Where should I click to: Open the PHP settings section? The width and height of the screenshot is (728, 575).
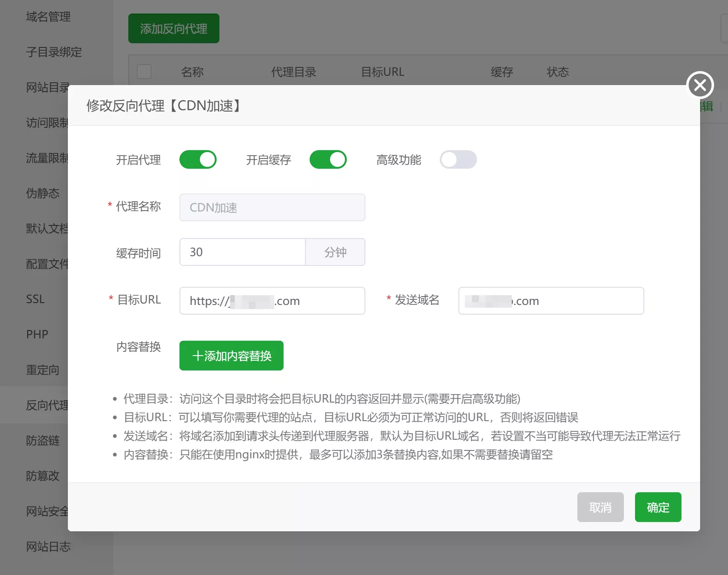tap(37, 334)
